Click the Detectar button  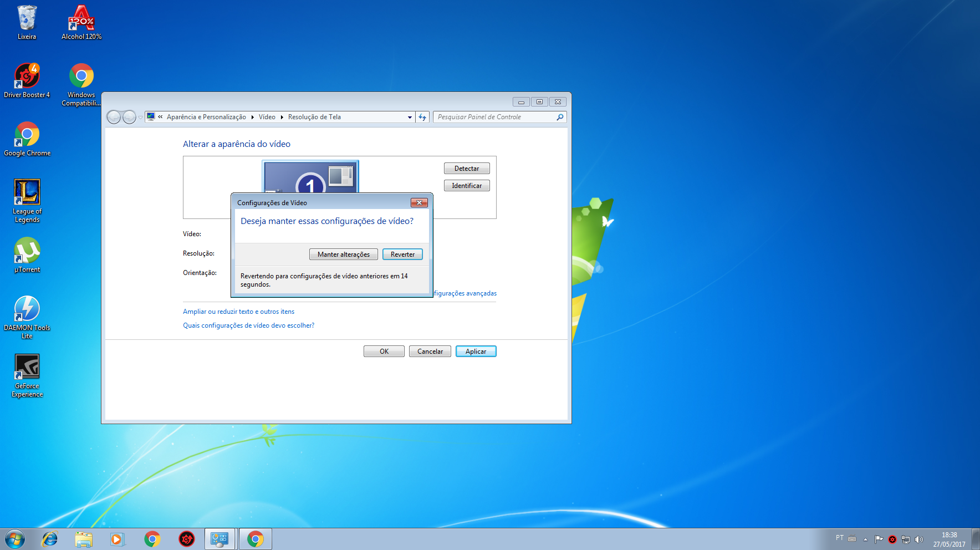click(x=467, y=169)
